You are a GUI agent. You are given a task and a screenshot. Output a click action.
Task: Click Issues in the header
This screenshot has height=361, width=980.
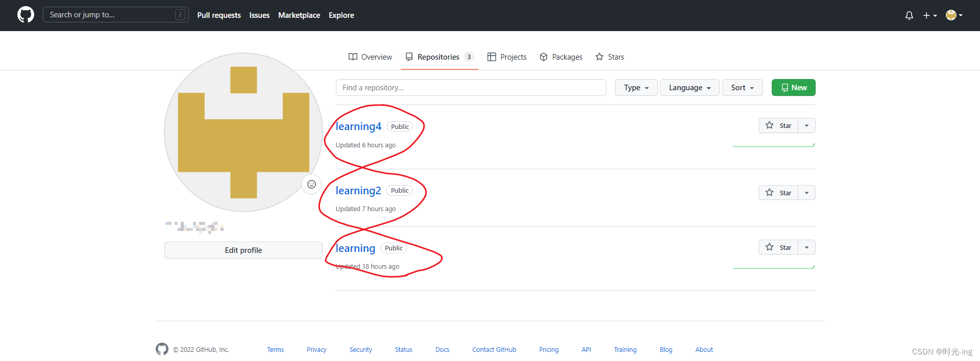[259, 15]
